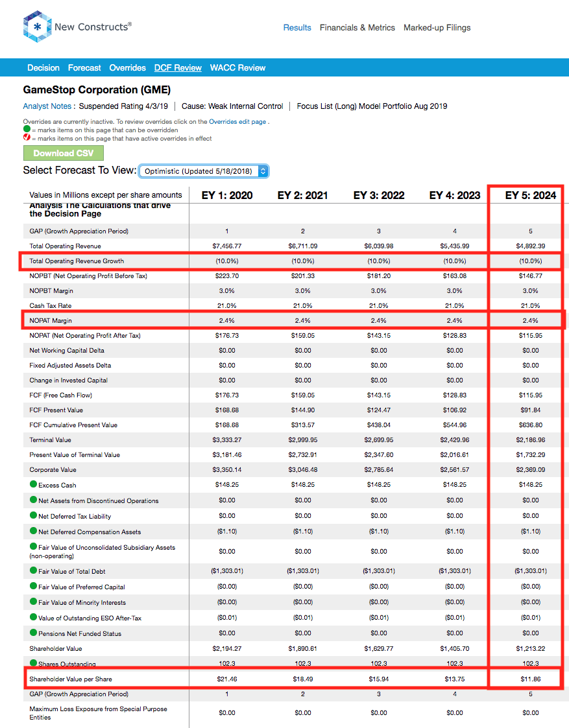
Task: Click the green dot beside Fair Value of Total Debt
Action: [x=34, y=570]
